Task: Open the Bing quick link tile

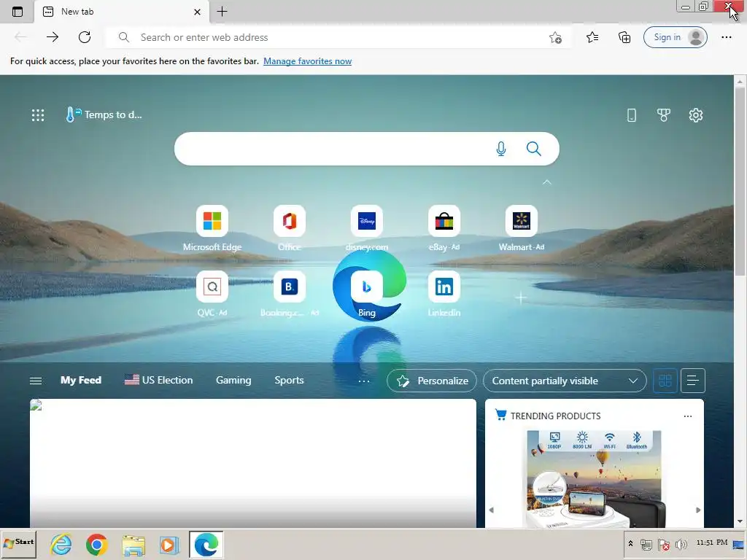Action: coord(366,295)
